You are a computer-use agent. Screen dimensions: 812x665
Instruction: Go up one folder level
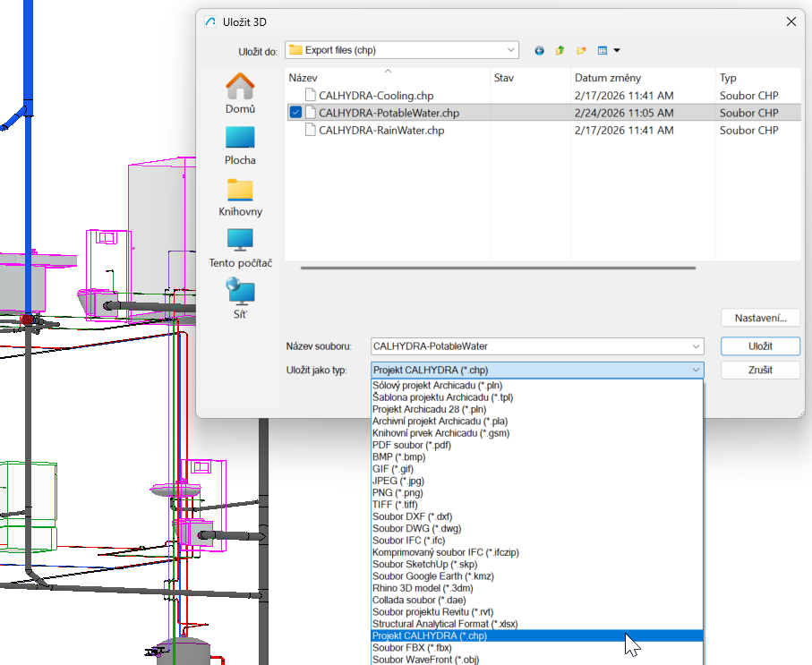point(560,51)
